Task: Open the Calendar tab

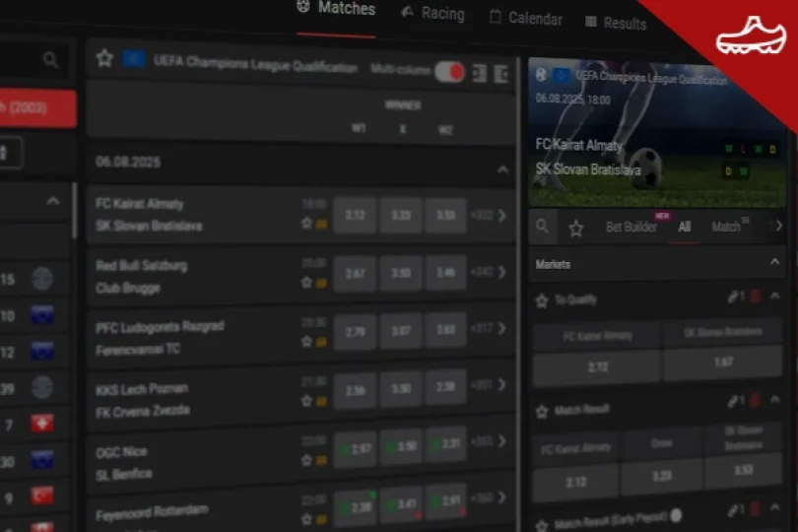Action: tap(526, 19)
